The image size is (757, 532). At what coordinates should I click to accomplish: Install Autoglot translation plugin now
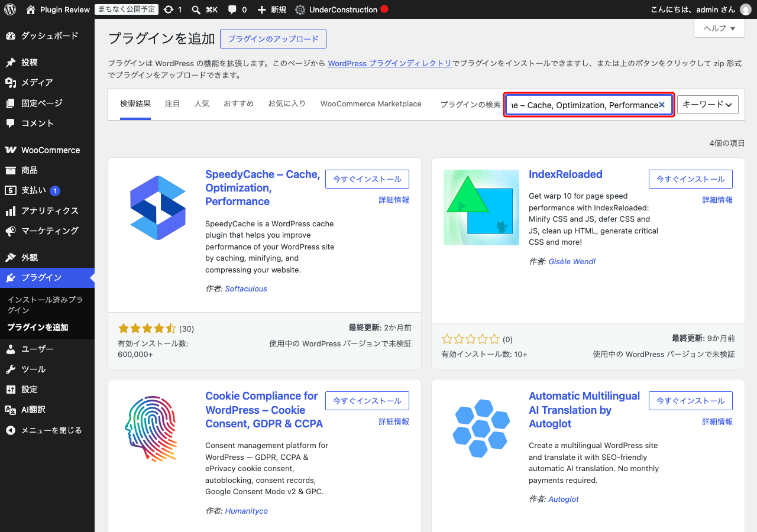pyautogui.click(x=691, y=401)
